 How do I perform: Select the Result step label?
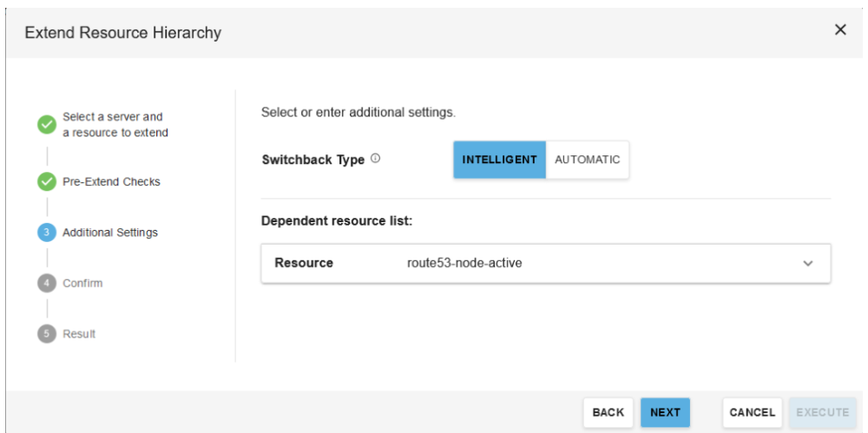(x=79, y=334)
